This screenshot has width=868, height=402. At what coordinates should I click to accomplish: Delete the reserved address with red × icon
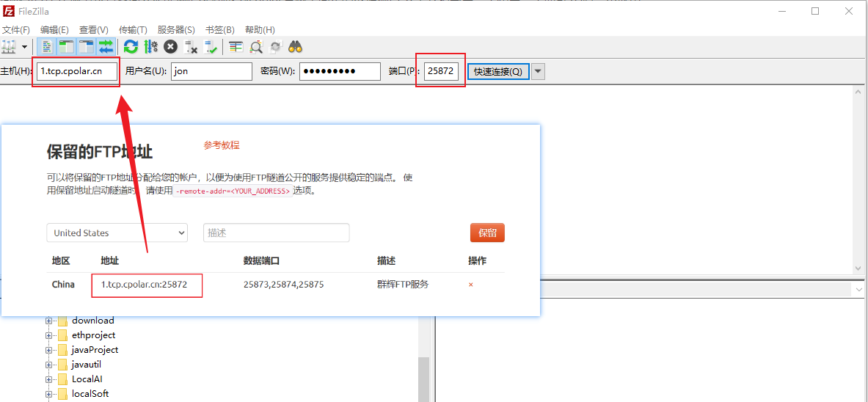pos(470,285)
